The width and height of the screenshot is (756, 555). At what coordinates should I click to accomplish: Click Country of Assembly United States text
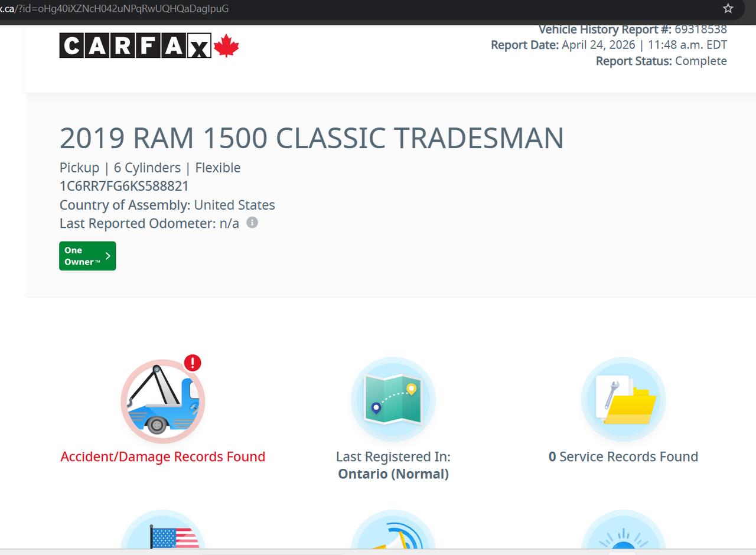tap(167, 205)
